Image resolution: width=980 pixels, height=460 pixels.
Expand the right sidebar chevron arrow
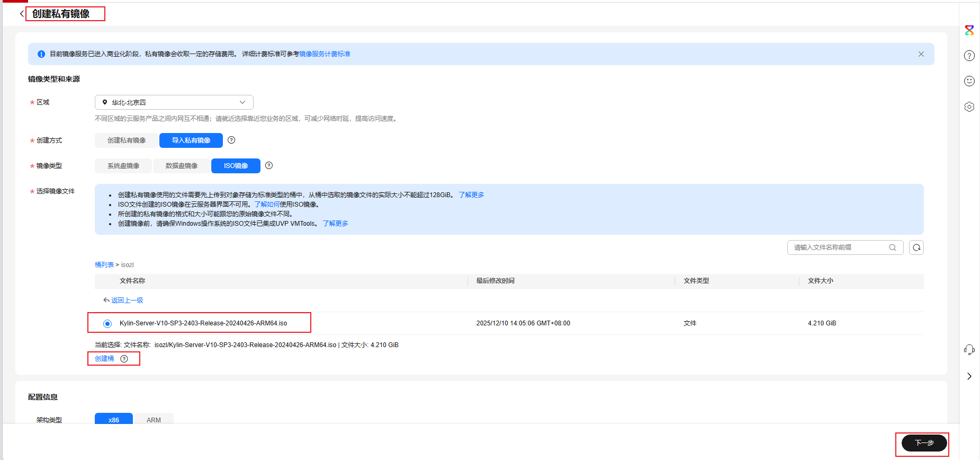pyautogui.click(x=969, y=376)
